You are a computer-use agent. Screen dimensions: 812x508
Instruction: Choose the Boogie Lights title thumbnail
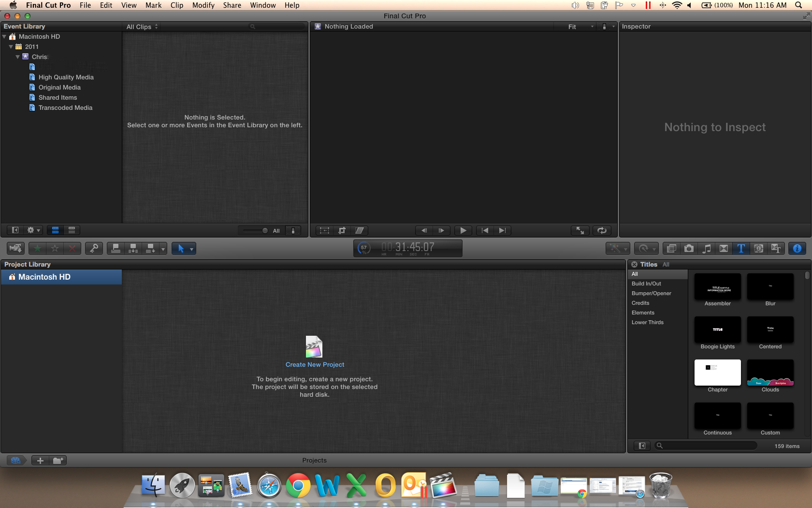(718, 329)
